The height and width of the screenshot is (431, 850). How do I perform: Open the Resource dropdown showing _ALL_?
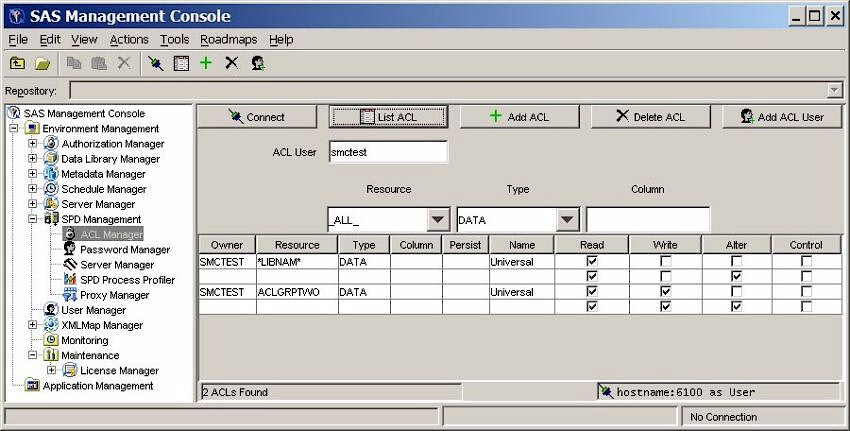tap(438, 220)
